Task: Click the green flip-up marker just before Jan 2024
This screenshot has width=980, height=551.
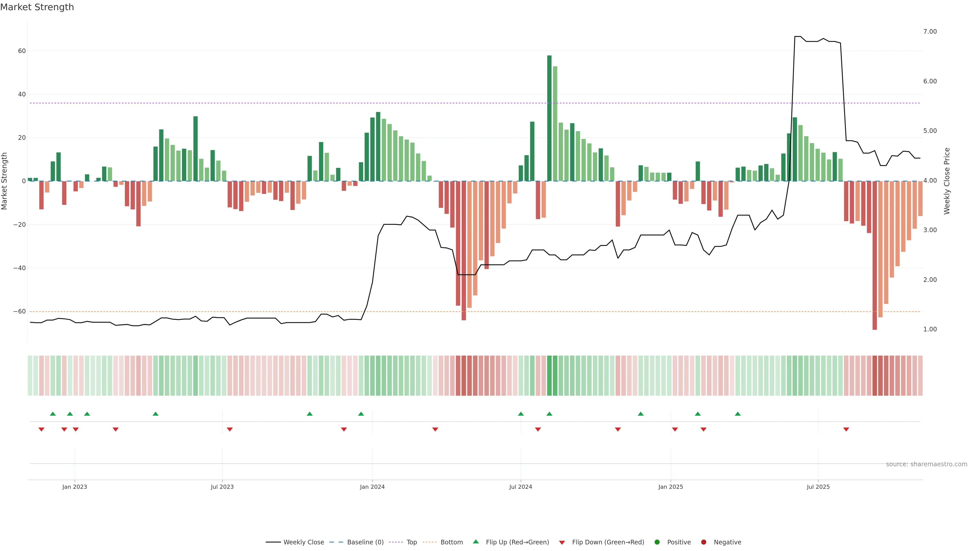Action: coord(361,414)
